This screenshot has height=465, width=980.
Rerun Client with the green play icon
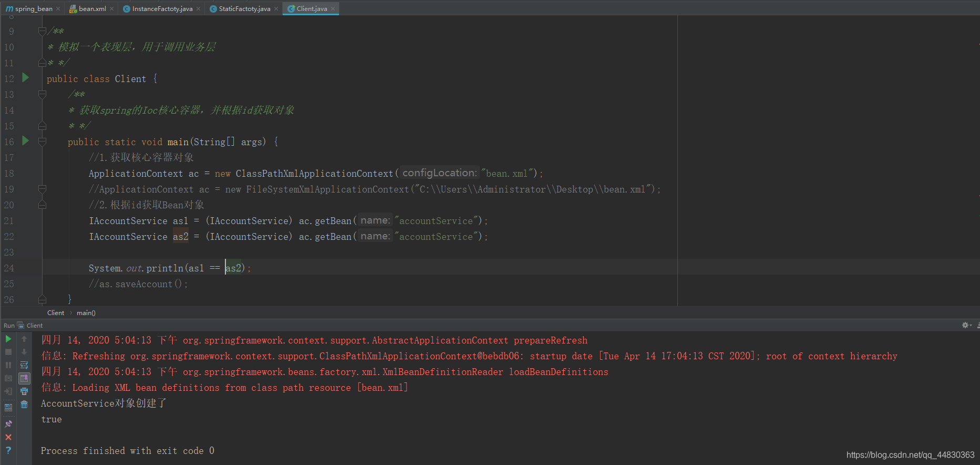pyautogui.click(x=8, y=339)
